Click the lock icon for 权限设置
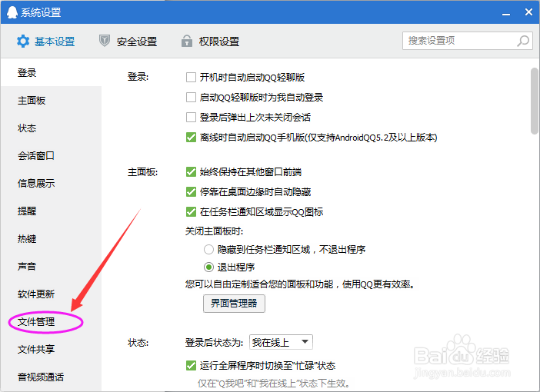The width and height of the screenshot is (540, 392). [187, 41]
